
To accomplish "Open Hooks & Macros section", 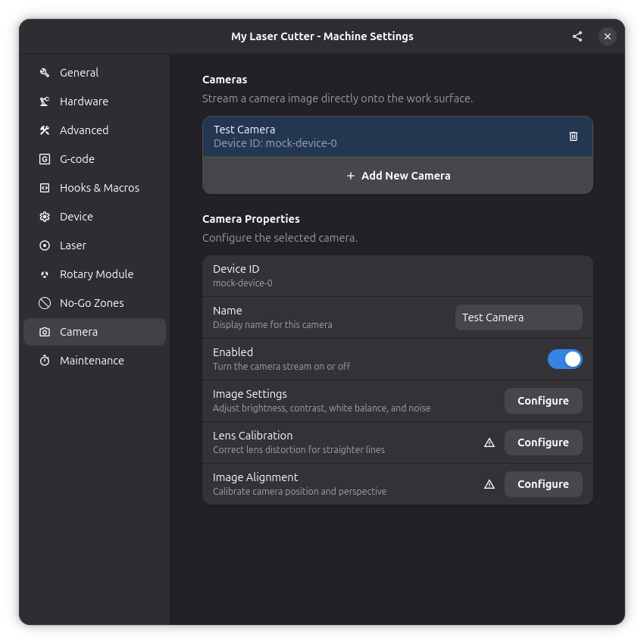I will click(95, 188).
